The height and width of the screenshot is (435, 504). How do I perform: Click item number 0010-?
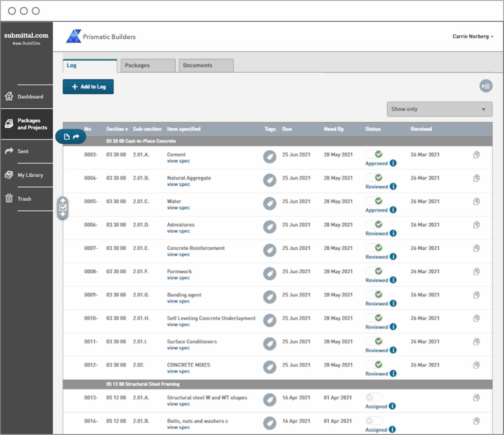(91, 318)
